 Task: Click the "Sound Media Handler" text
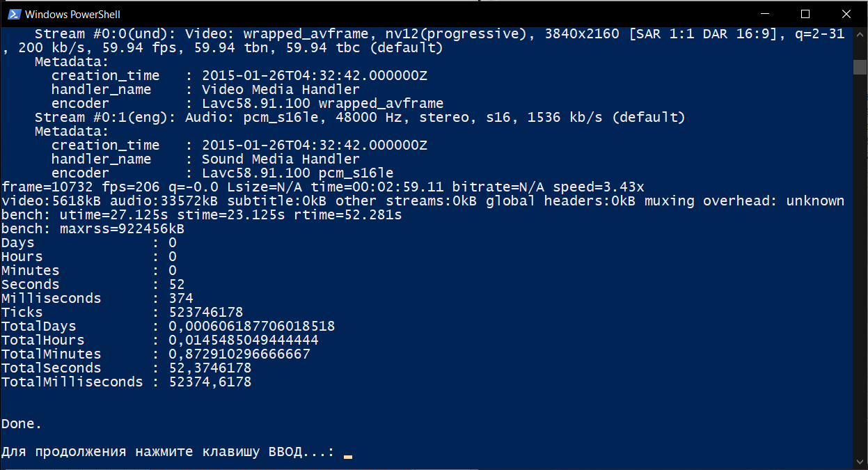pos(281,159)
